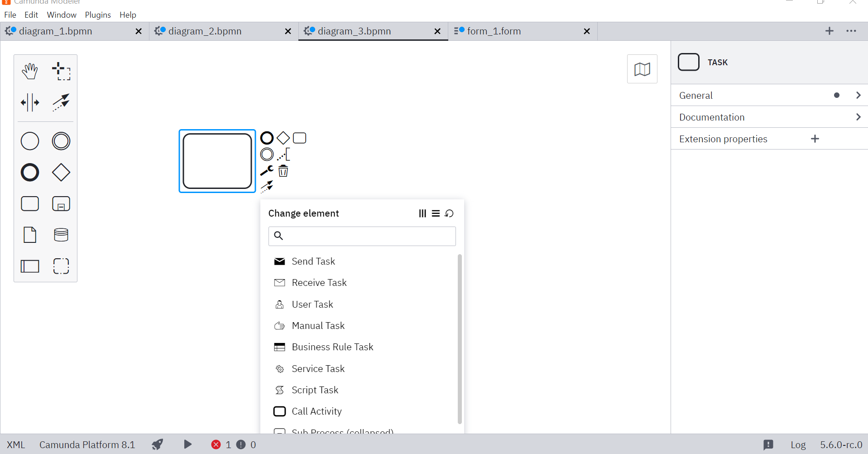This screenshot has height=454, width=868.
Task: Delete the selected task via trash icon
Action: 283,171
